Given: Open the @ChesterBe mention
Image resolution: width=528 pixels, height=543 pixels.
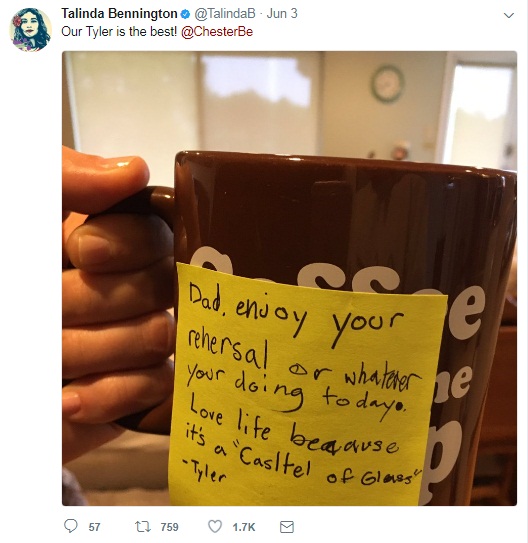Looking at the screenshot, I should (217, 32).
